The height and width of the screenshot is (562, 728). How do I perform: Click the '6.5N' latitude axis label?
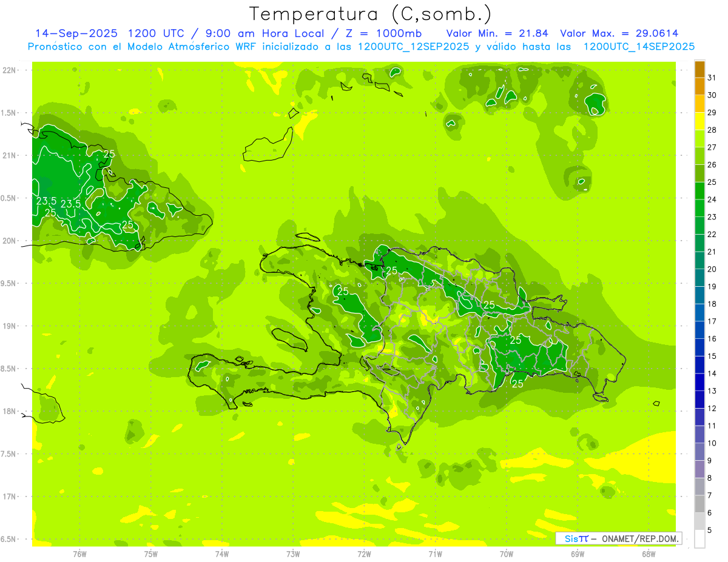(x=9, y=539)
